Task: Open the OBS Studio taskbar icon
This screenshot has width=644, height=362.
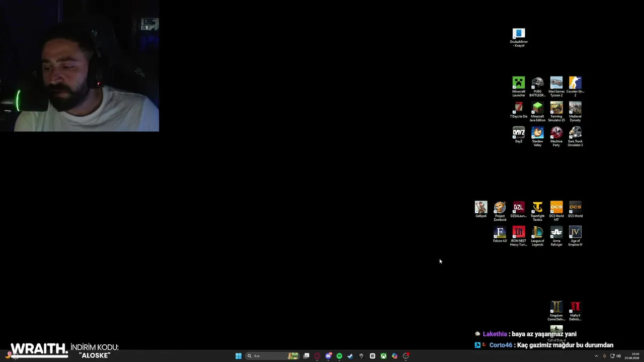Action: pos(406,356)
